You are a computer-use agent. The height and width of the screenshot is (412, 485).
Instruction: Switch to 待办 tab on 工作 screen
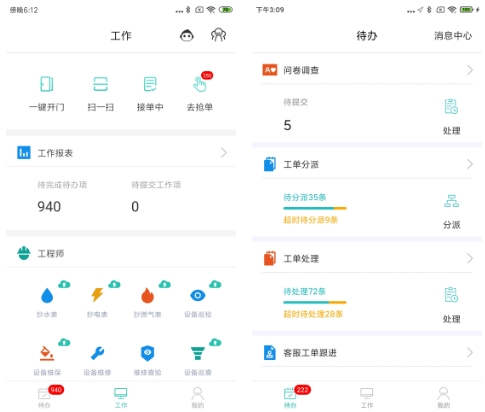pyautogui.click(x=44, y=397)
